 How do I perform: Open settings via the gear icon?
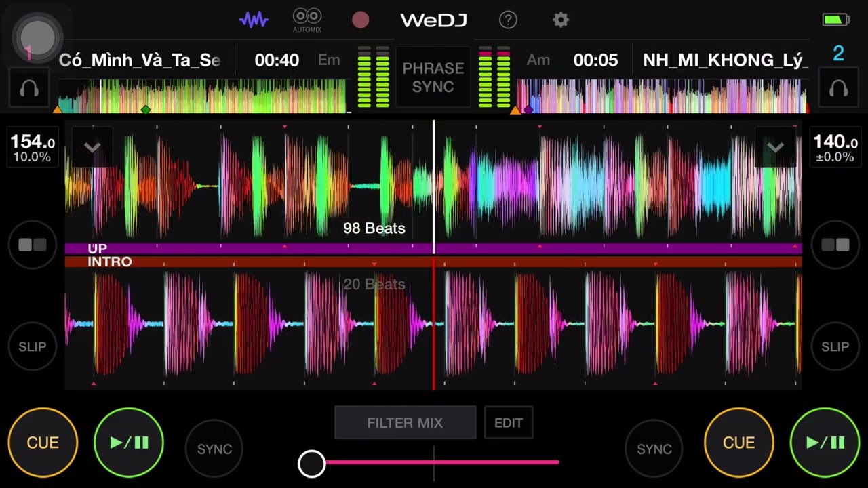pyautogui.click(x=560, y=20)
